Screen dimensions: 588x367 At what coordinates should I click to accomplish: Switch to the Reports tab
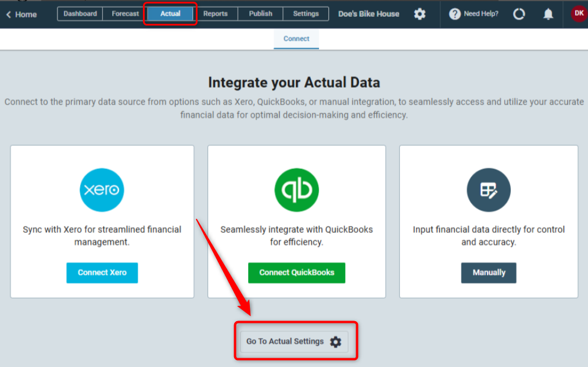216,13
